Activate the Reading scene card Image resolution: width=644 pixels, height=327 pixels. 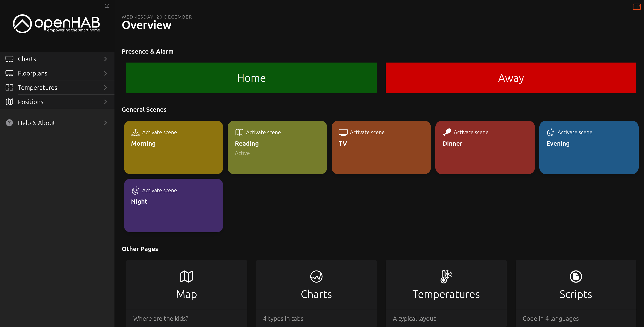tap(277, 147)
